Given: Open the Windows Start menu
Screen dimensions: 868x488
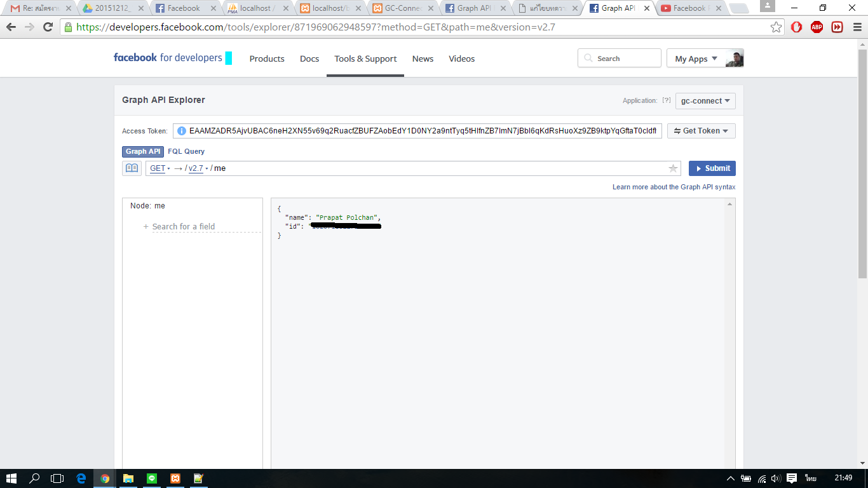Looking at the screenshot, I should (x=11, y=478).
